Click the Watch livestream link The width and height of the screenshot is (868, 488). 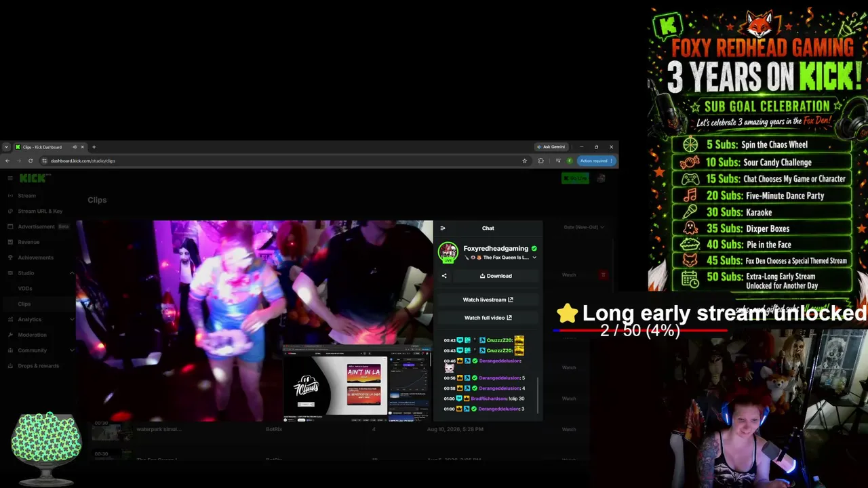[488, 300]
